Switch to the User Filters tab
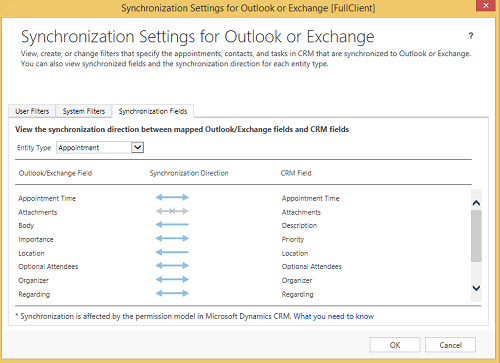 coord(32,111)
